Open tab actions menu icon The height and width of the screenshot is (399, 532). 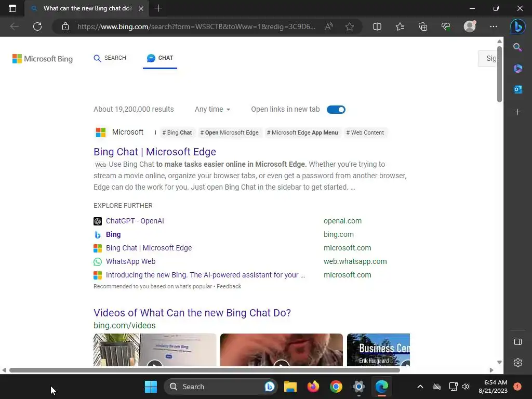click(x=12, y=8)
